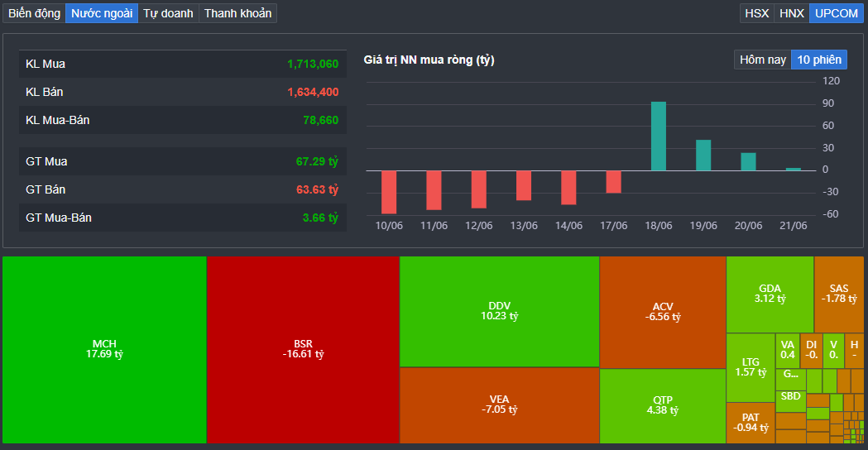This screenshot has height=450, width=868.
Task: Select the 10 phiên range button
Action: [x=819, y=60]
